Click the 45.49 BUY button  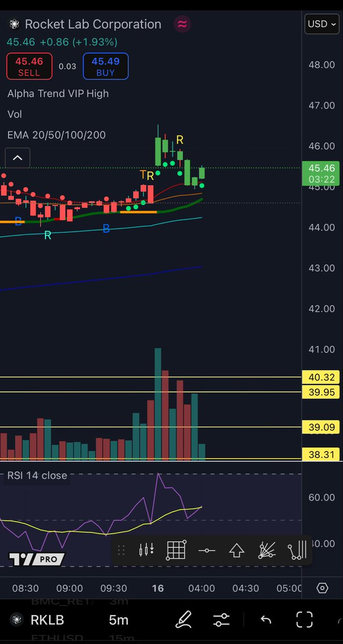click(106, 66)
